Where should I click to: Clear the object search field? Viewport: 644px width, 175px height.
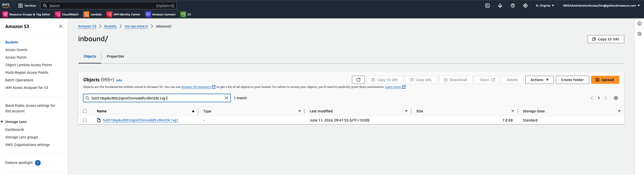227,98
